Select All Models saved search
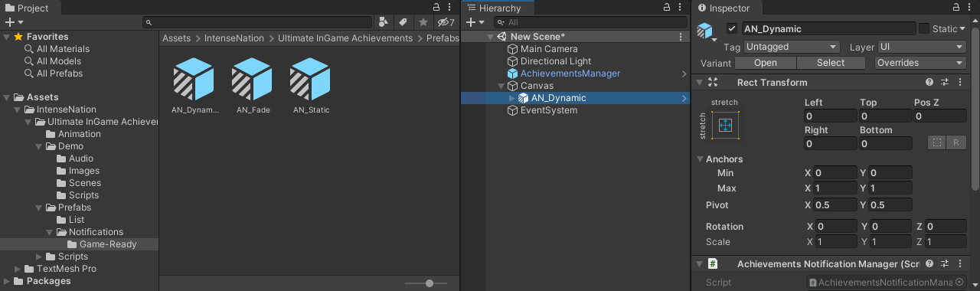Screen dimensions: 980x291 pyautogui.click(x=59, y=61)
